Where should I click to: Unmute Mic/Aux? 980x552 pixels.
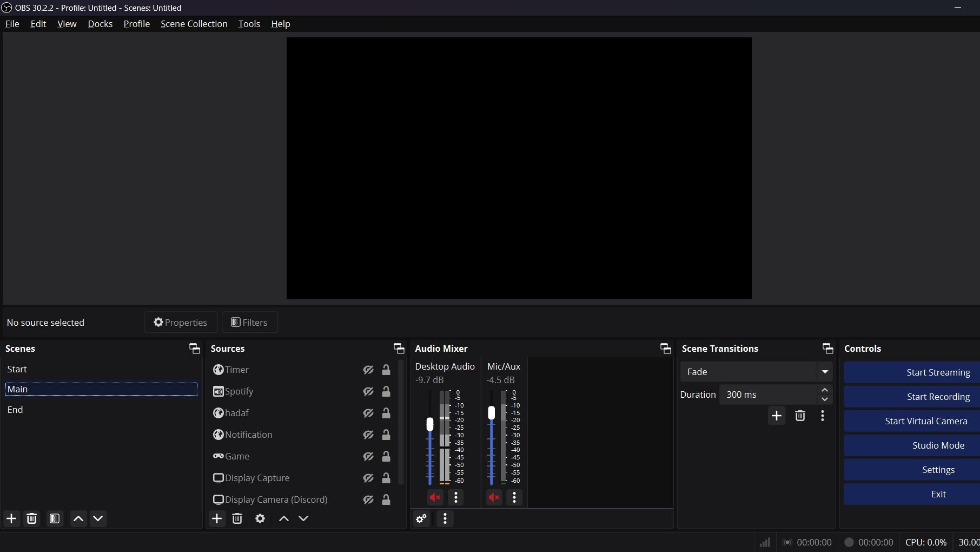(x=494, y=497)
